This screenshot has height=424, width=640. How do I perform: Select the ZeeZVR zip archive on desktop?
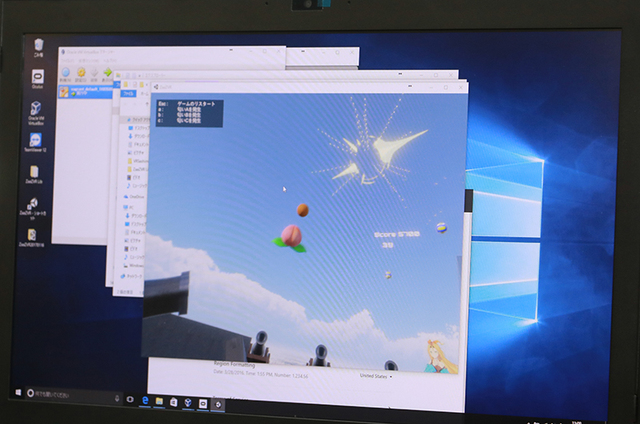pyautogui.click(x=32, y=238)
